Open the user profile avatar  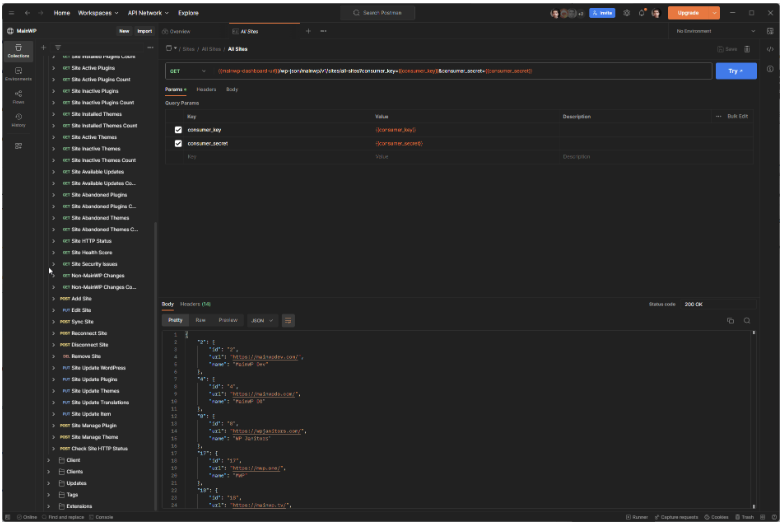(x=656, y=13)
